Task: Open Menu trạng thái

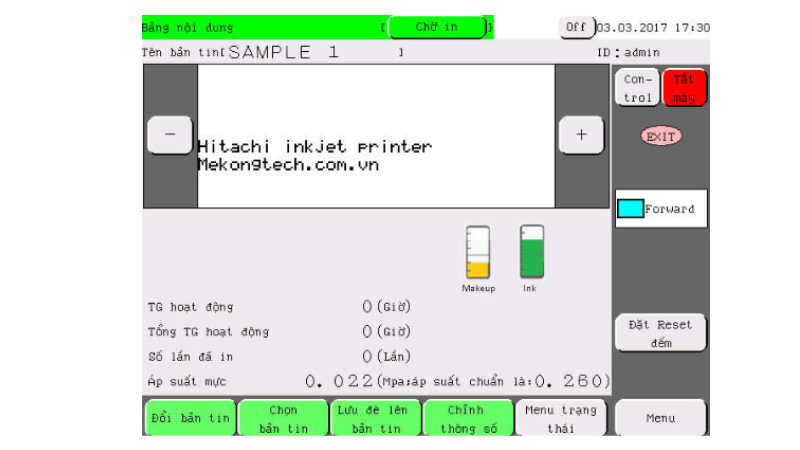Action: pyautogui.click(x=561, y=418)
